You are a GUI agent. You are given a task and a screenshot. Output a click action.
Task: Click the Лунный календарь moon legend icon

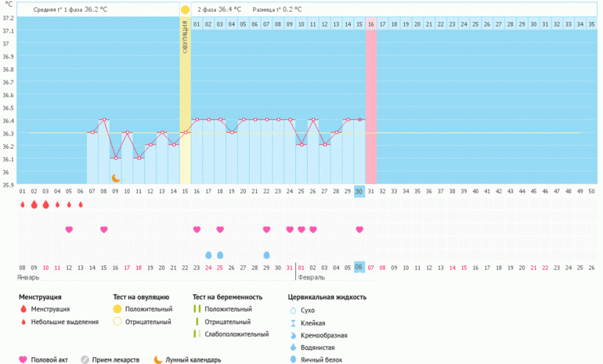point(157,359)
